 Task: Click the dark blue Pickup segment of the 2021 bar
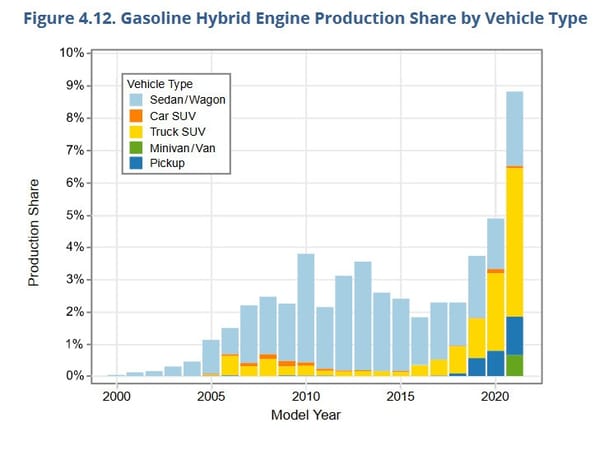(x=514, y=336)
